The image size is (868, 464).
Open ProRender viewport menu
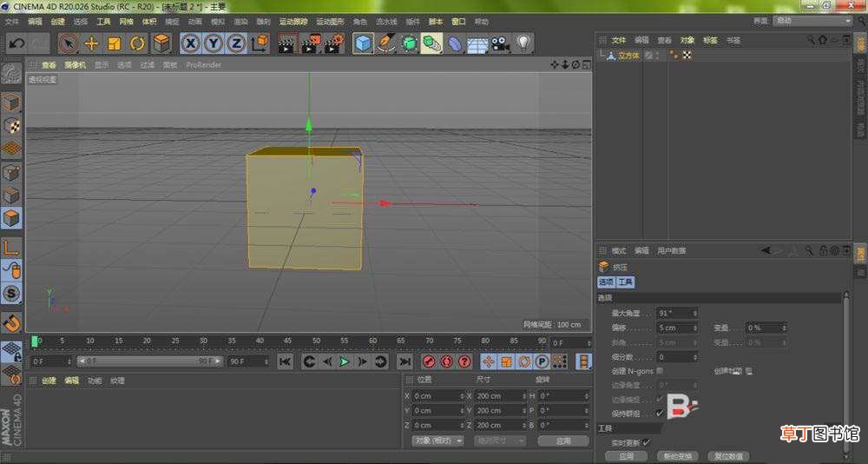click(x=204, y=65)
